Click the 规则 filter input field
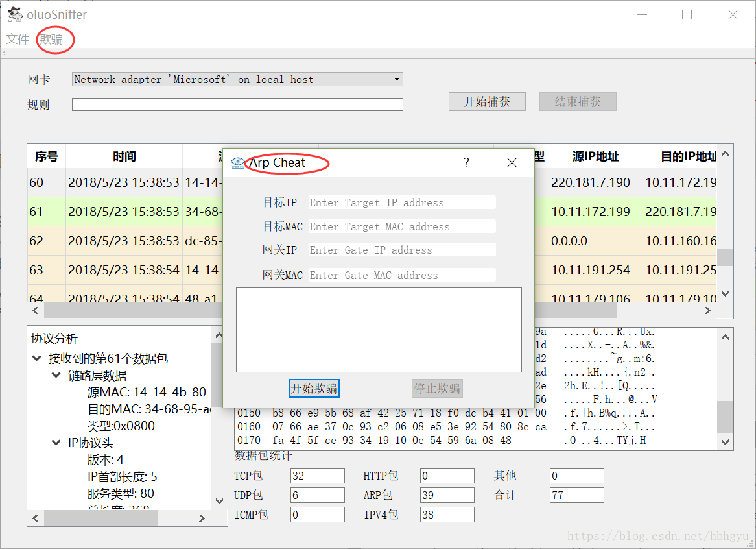The height and width of the screenshot is (549, 756). click(x=237, y=104)
